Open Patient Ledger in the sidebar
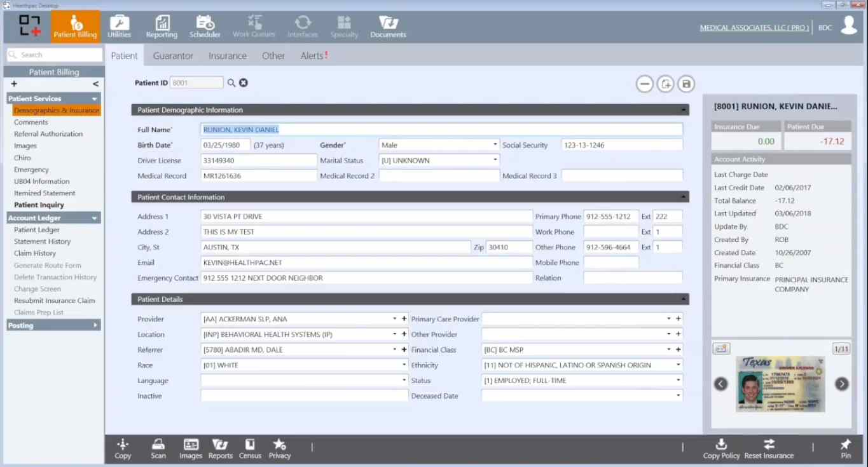 (37, 230)
